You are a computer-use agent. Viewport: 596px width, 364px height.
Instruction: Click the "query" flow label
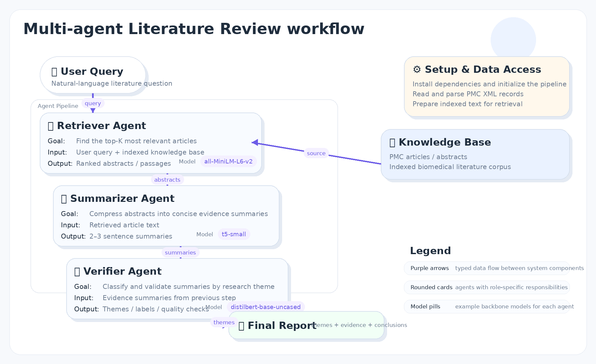coord(93,103)
